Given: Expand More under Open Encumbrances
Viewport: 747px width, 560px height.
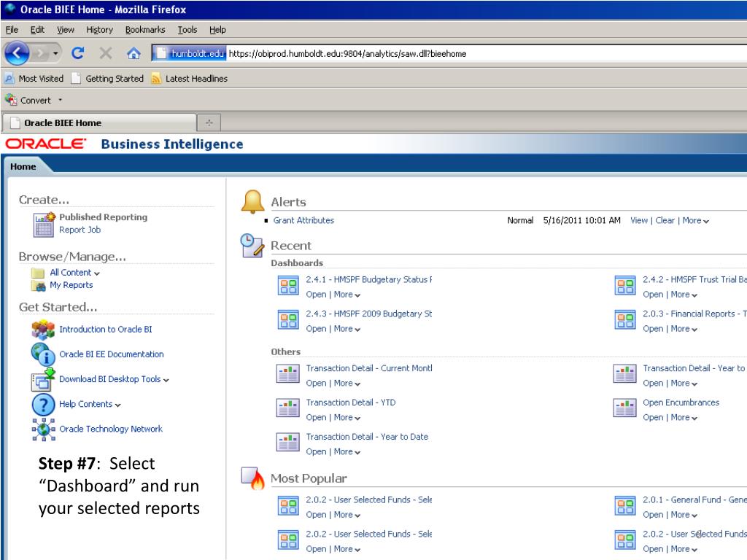Looking at the screenshot, I should pos(684,418).
